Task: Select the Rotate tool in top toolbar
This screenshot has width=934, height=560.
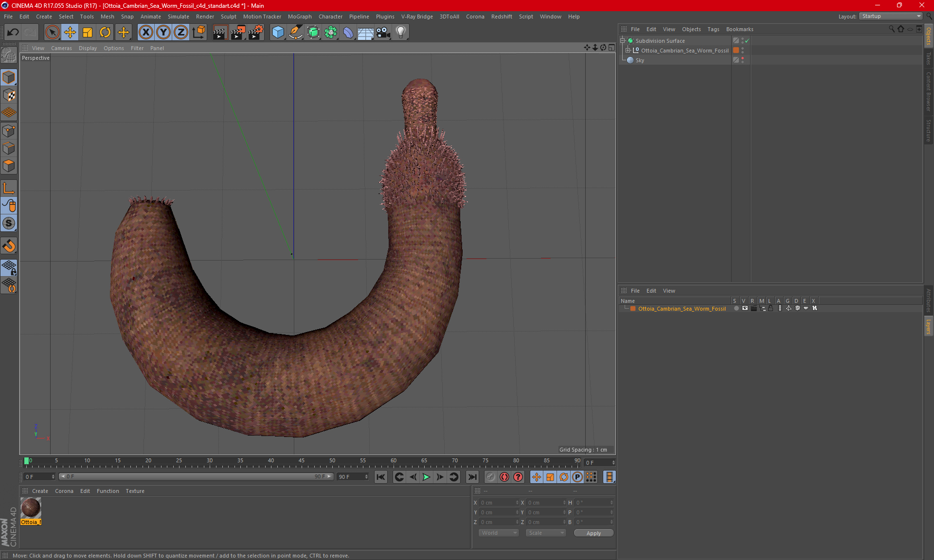Action: pos(105,33)
